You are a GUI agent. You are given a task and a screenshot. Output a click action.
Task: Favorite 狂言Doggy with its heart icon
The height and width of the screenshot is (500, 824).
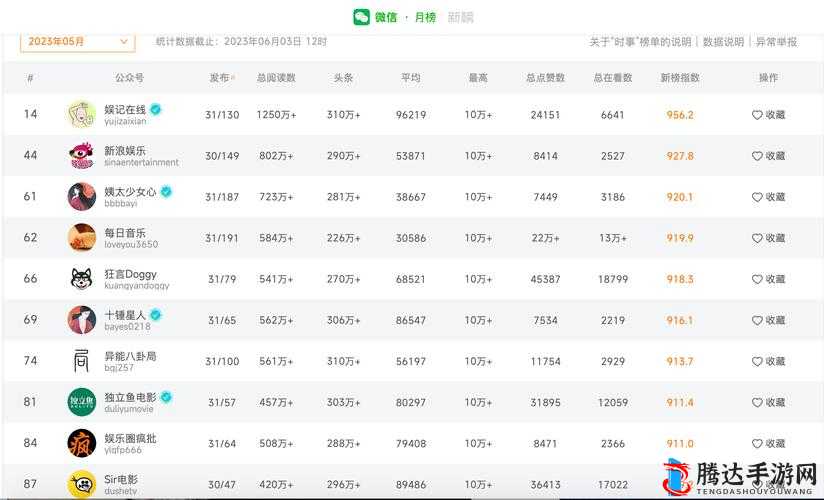tap(757, 279)
